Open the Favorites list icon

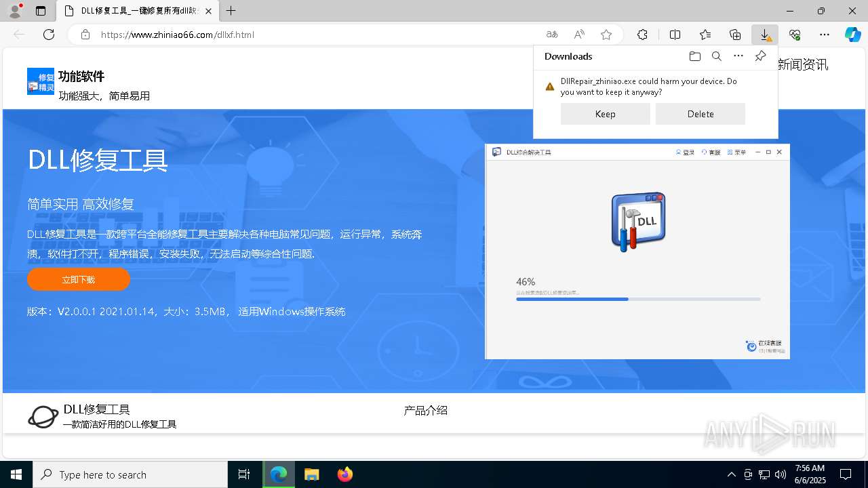[x=705, y=35]
